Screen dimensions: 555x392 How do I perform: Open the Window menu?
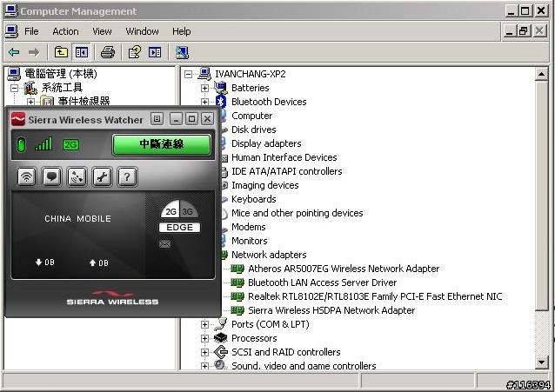click(142, 31)
